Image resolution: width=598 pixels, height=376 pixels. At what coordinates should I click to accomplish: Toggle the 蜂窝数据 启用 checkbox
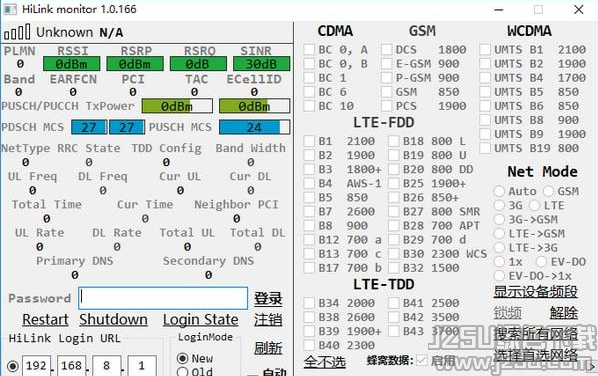421,360
